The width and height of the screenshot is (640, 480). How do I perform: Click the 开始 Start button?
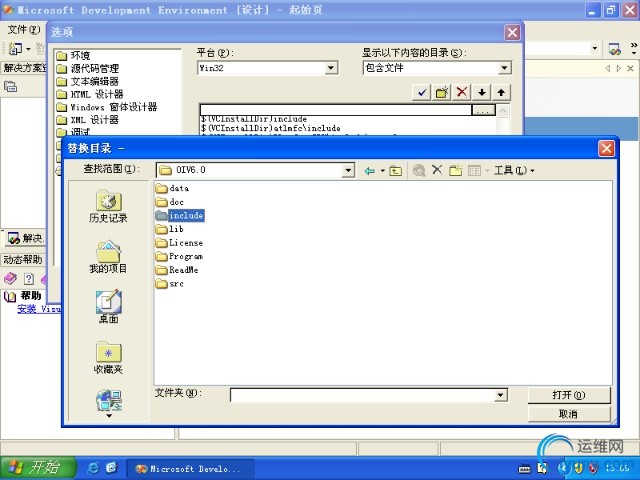[38, 467]
